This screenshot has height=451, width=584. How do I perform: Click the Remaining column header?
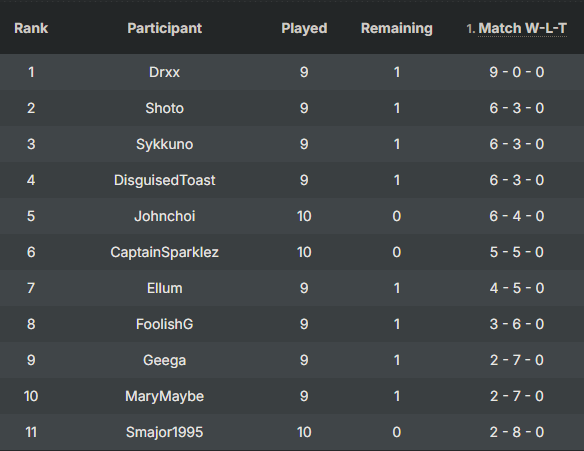click(x=397, y=28)
